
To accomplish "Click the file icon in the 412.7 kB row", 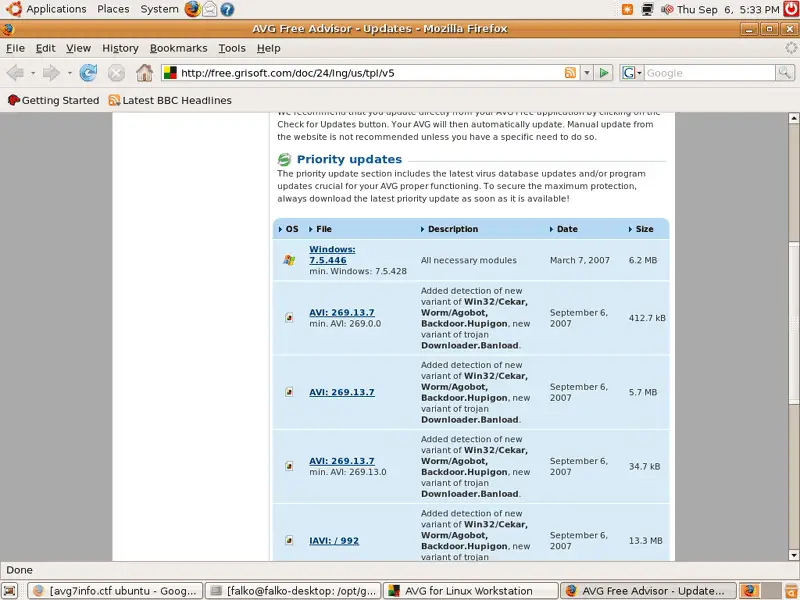I will tap(289, 318).
